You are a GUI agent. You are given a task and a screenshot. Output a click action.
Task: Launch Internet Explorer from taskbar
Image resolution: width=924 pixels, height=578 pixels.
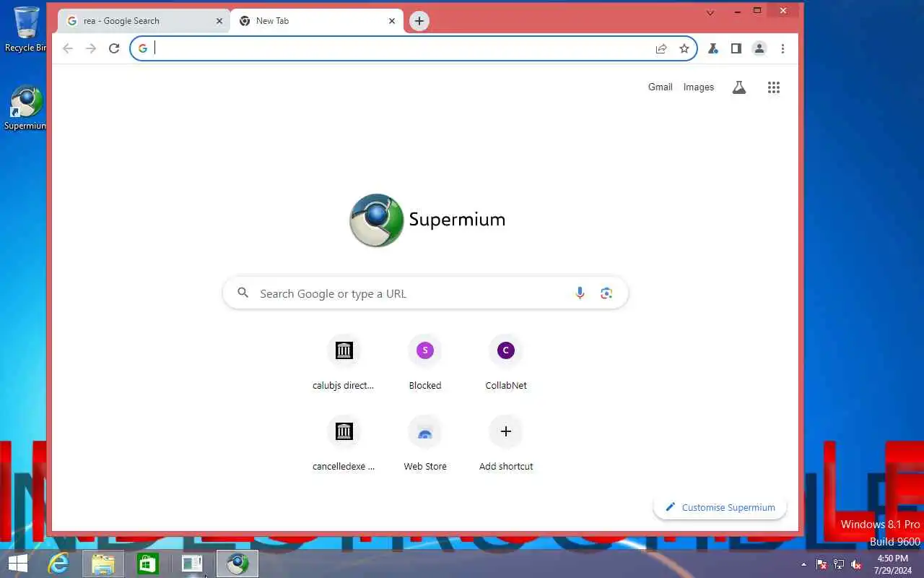(x=58, y=564)
